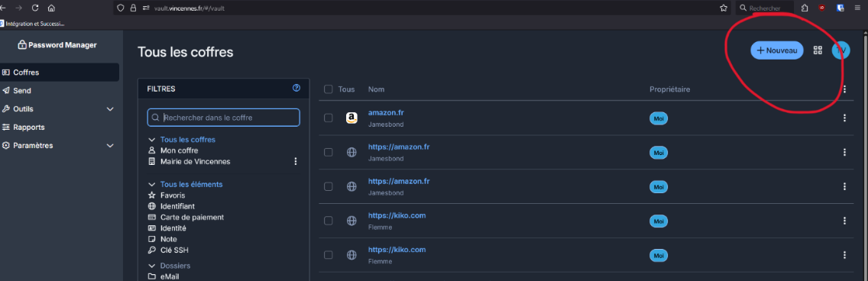Viewport: 868px width, 281px height.
Task: Open the first https://amazon.fr entry link
Action: pos(399,147)
